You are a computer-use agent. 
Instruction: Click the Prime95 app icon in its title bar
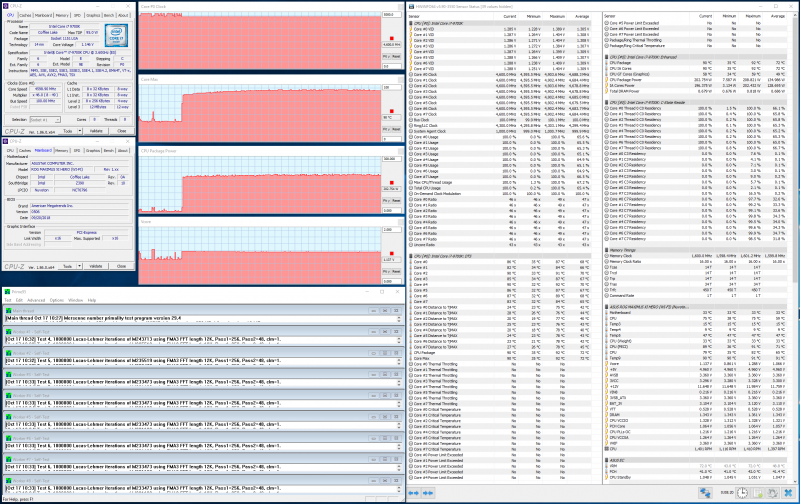tap(7, 292)
